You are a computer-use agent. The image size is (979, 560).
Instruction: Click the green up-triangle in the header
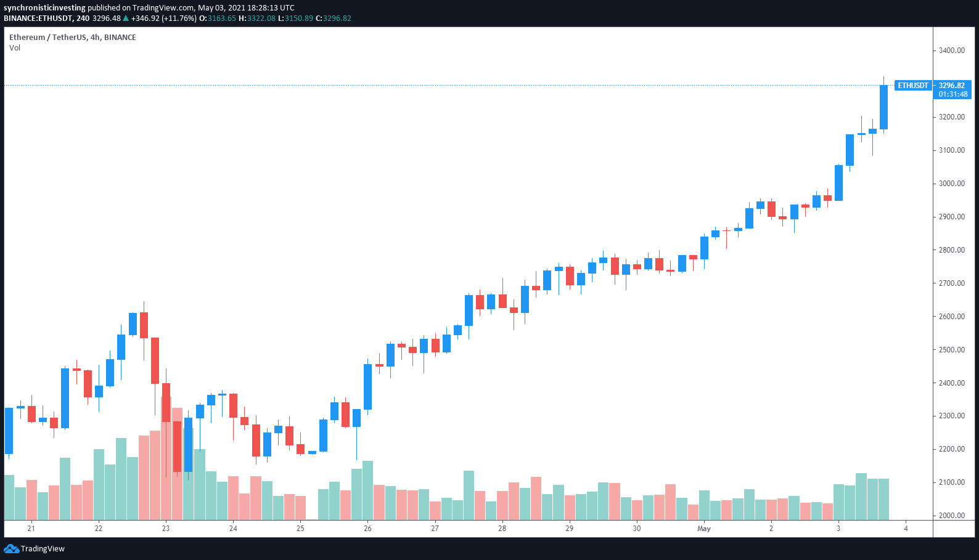[126, 18]
